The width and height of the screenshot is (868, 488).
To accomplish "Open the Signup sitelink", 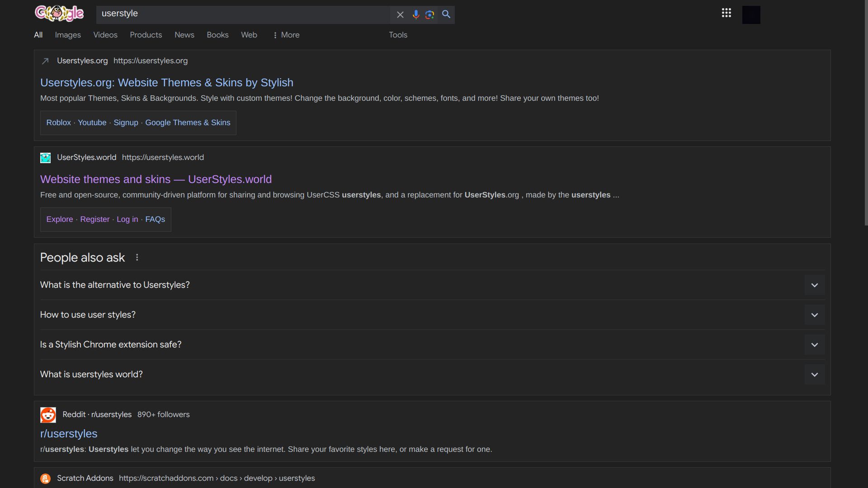I will (126, 122).
